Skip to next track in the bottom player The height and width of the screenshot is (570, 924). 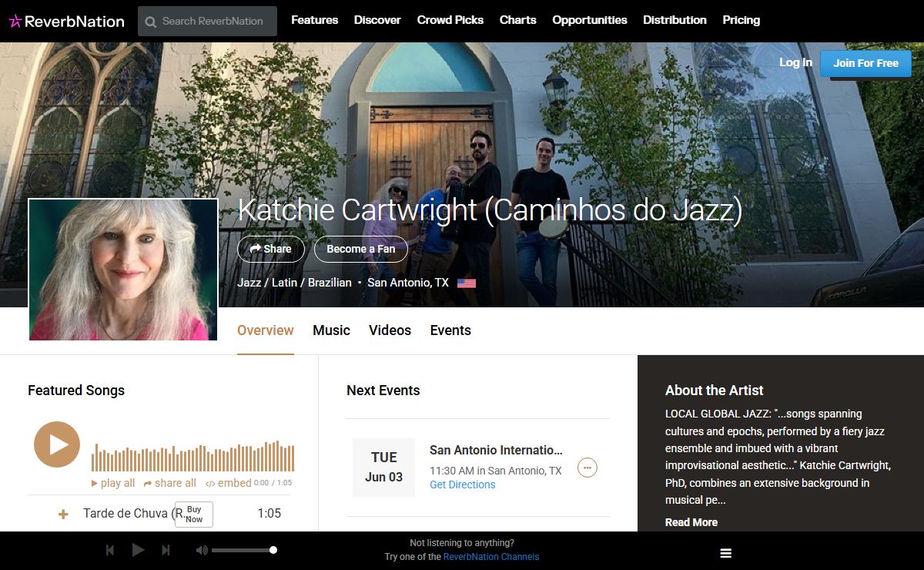coord(166,550)
